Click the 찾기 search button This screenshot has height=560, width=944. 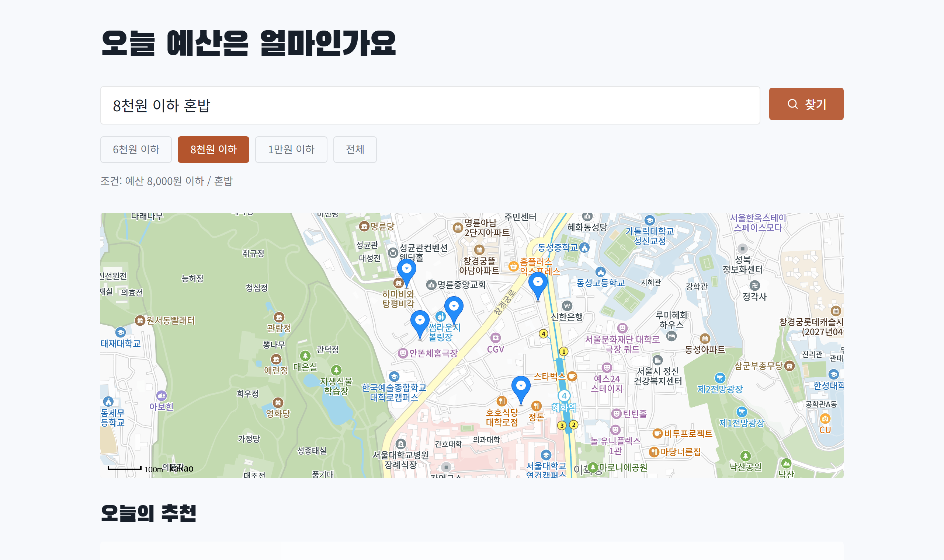click(x=806, y=104)
